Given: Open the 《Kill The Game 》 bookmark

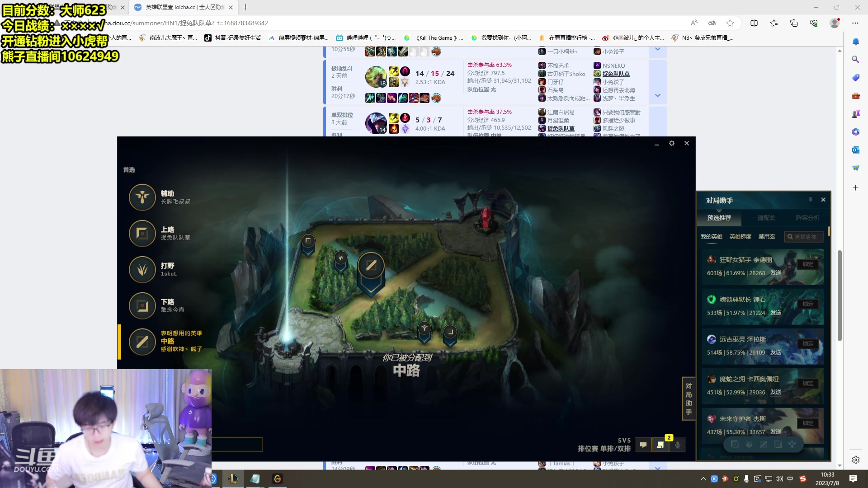Looking at the screenshot, I should coord(434,38).
